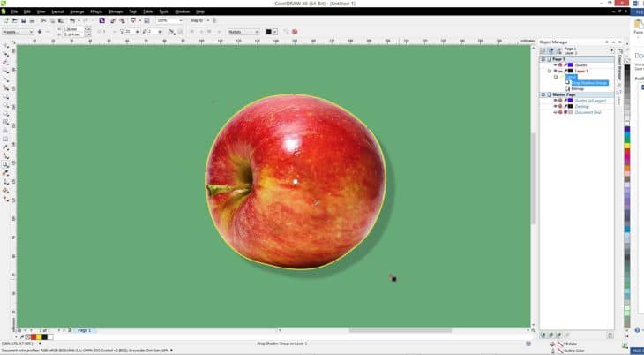Image resolution: width=644 pixels, height=355 pixels.
Task: Toggle visibility of Document Grid layer
Action: click(x=555, y=112)
